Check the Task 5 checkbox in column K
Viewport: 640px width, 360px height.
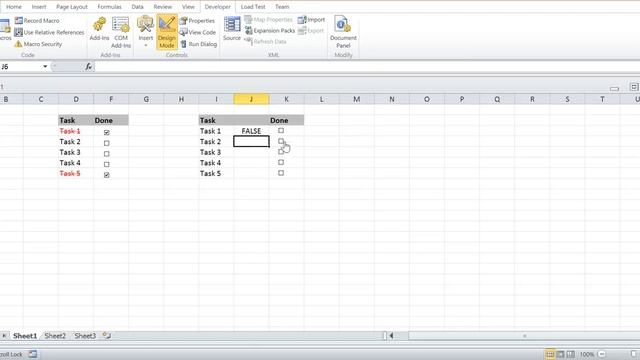[x=281, y=173]
